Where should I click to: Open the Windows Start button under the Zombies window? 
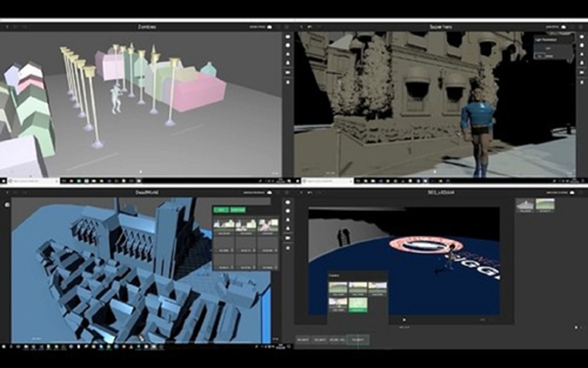3,181
